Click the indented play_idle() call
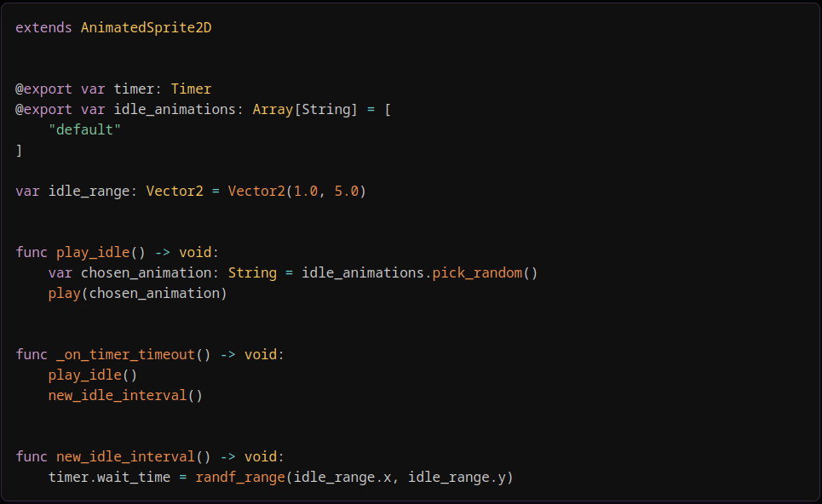The height and width of the screenshot is (504, 822). [93, 375]
